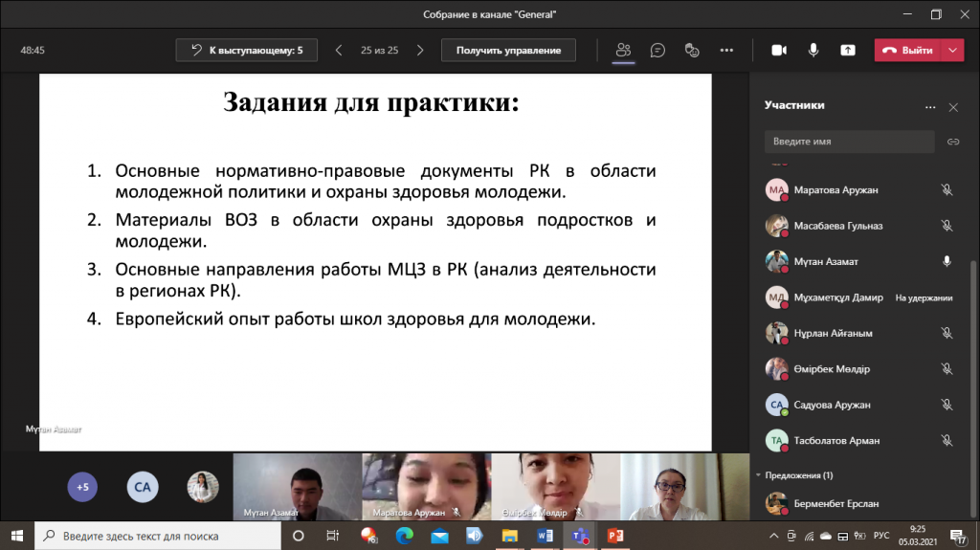This screenshot has width=980, height=550.
Task: Open the participants panel icon
Action: point(623,51)
